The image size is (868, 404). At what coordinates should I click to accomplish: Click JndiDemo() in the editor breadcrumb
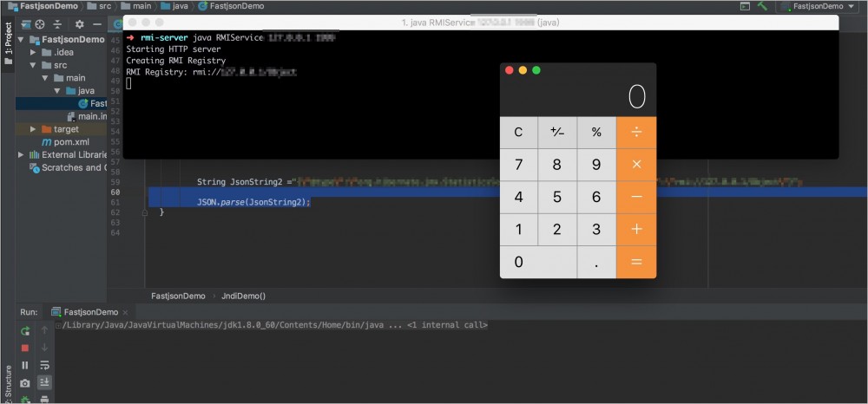244,296
